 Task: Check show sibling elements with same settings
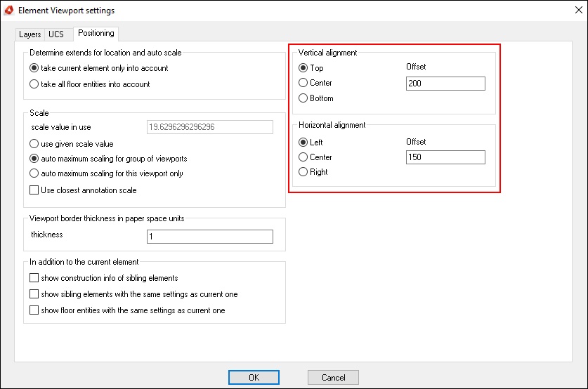134,294
